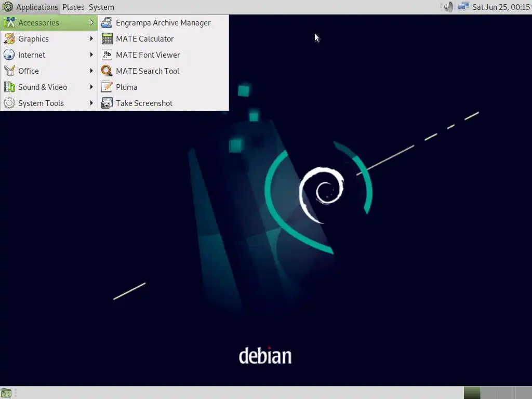
Task: Open MATE Search Tool magnifier icon
Action: point(107,71)
